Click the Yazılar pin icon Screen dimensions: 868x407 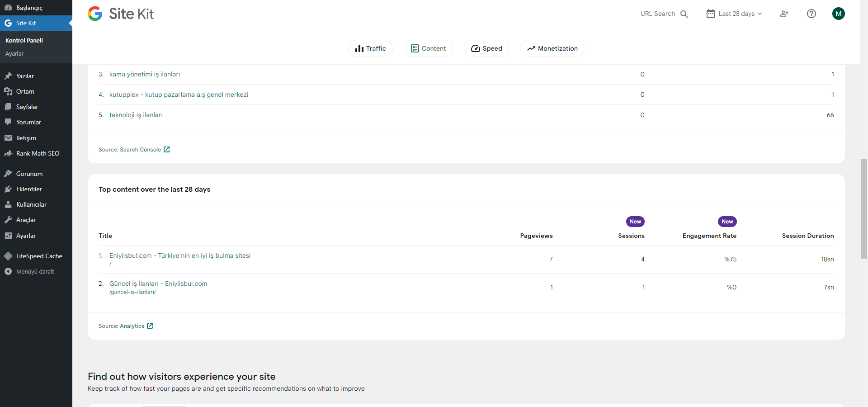click(x=8, y=76)
